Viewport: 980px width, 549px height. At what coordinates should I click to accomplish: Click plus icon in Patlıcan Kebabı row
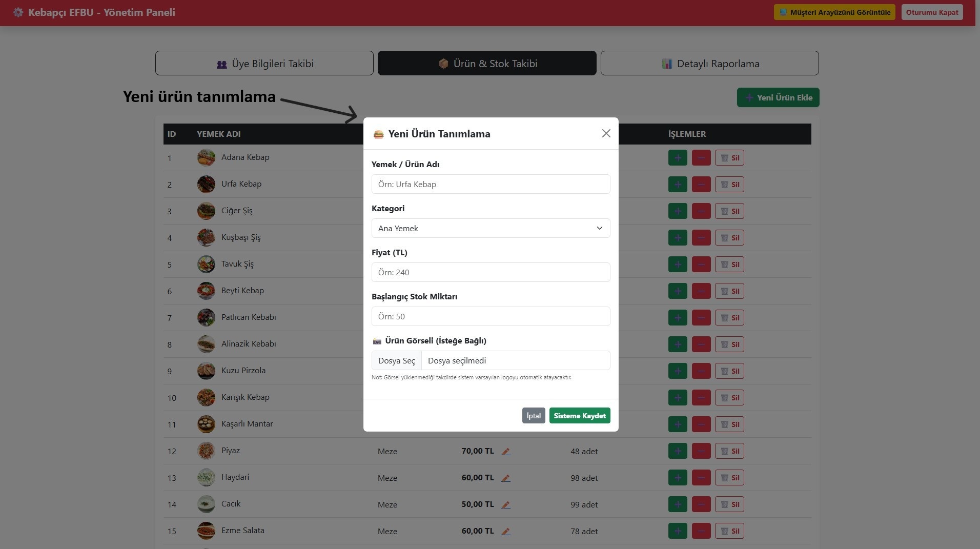point(678,318)
